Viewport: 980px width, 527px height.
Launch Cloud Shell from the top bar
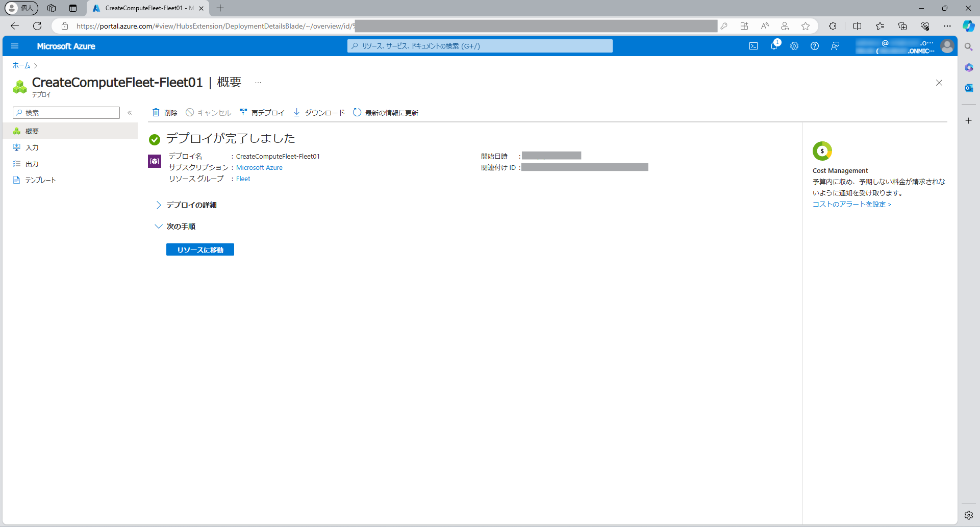753,46
